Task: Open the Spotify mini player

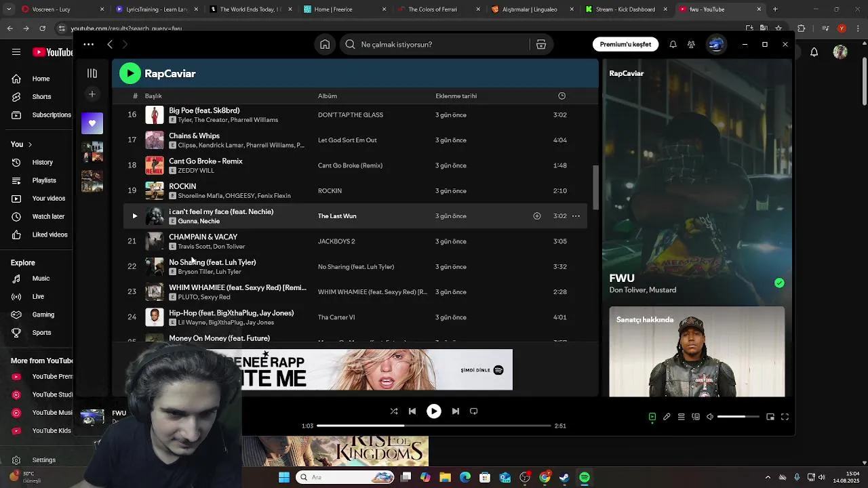Action: tap(770, 417)
